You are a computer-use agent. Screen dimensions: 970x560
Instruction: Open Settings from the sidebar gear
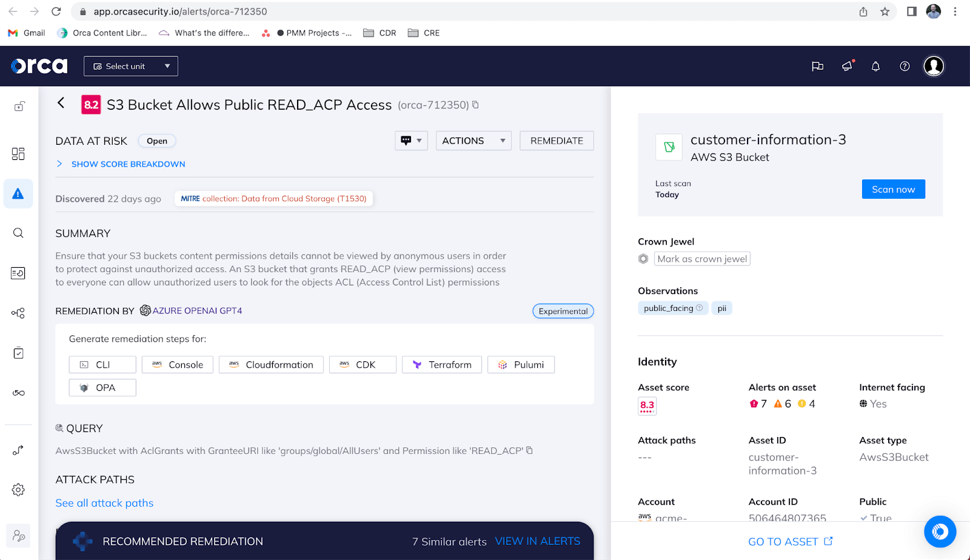click(18, 490)
